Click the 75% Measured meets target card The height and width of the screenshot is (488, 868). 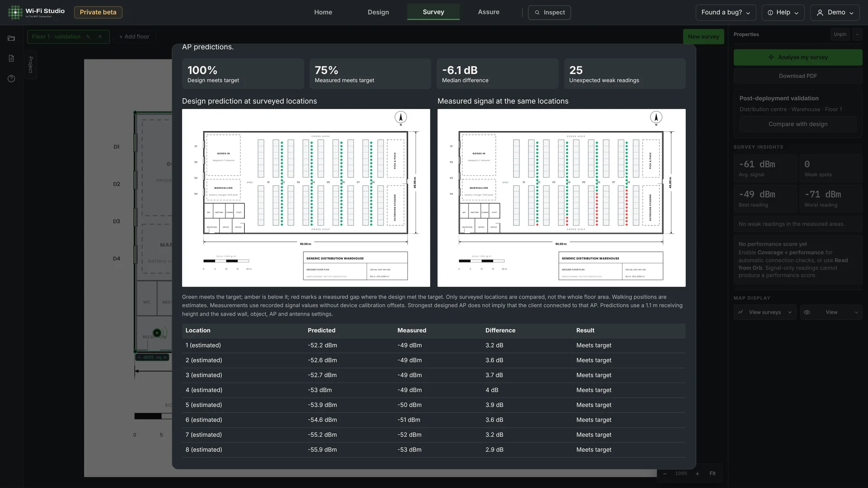(370, 74)
